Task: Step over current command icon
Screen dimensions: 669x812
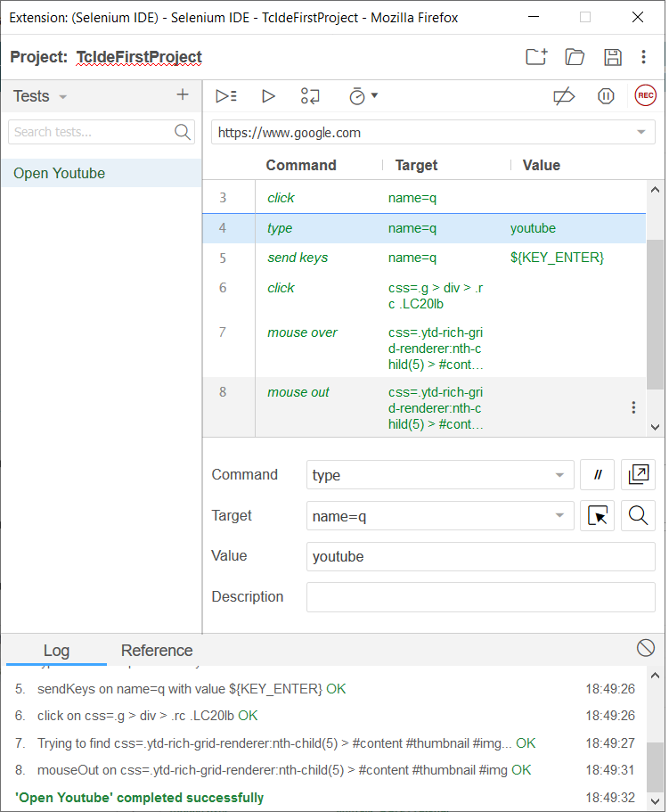Action: pos(310,96)
